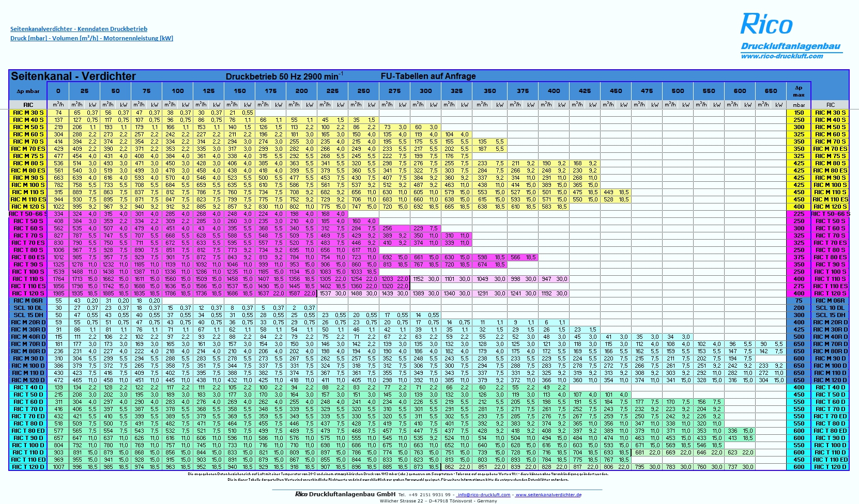The image size is (859, 504).
Task: Select the 0 mbar pressure column header
Action: coord(58,91)
